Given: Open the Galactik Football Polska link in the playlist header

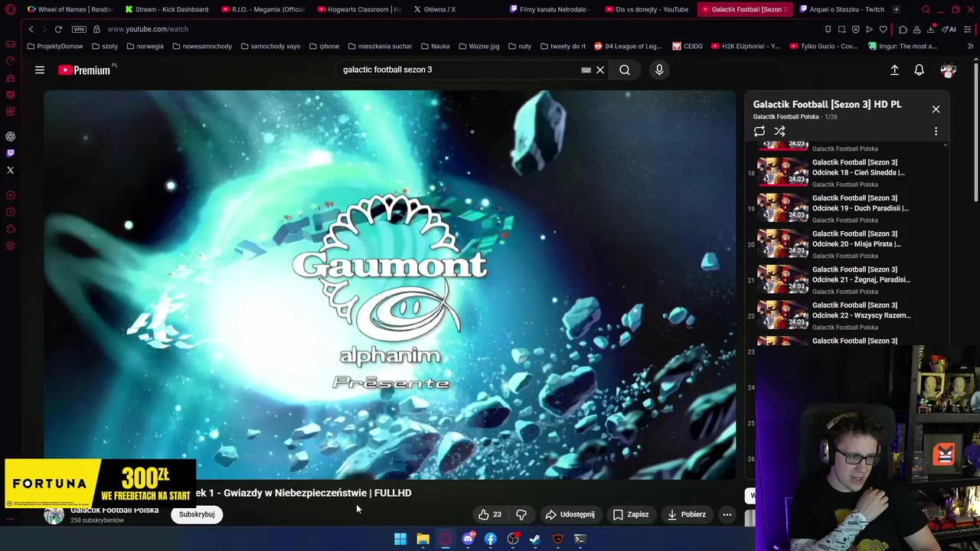Looking at the screenshot, I should tap(786, 117).
